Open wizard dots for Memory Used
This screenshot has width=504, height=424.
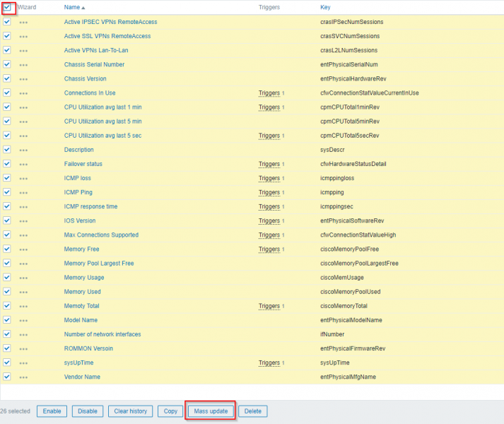tap(23, 292)
